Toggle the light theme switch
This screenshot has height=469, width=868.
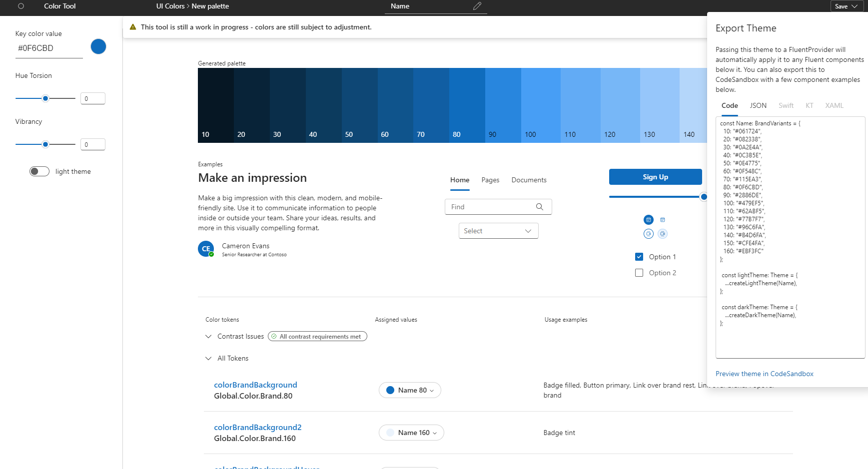point(39,171)
